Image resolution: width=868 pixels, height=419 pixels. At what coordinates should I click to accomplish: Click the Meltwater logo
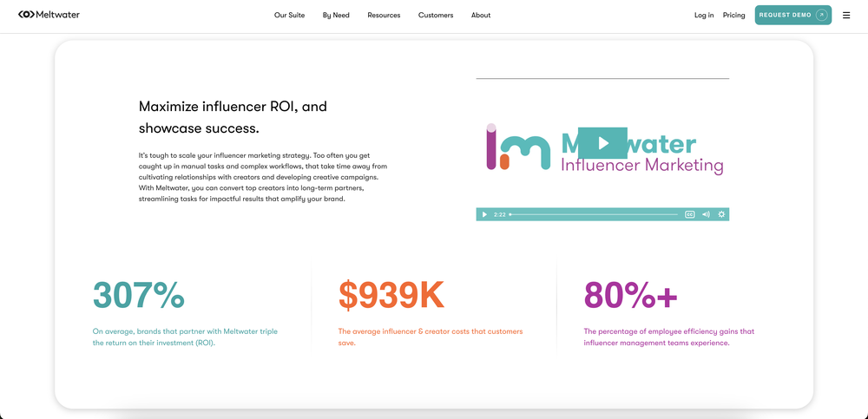tap(49, 15)
